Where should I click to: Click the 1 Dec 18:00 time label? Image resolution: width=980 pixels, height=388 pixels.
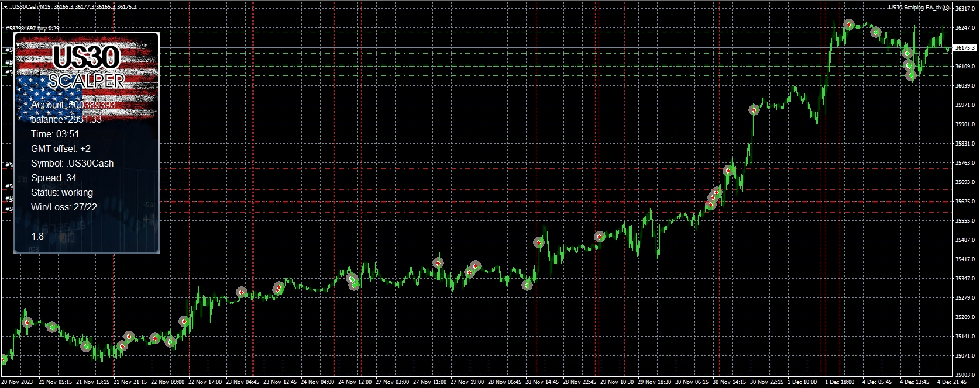click(840, 382)
